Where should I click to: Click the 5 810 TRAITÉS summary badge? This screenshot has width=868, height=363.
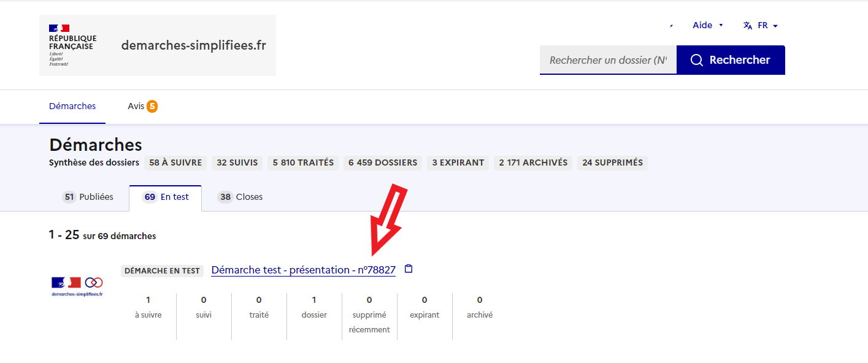click(303, 162)
